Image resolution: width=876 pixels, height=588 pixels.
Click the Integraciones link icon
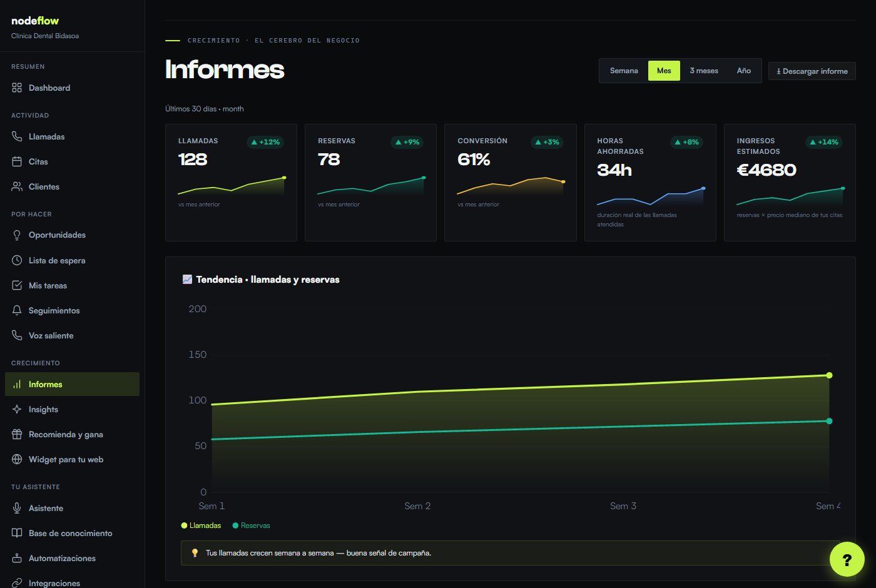tap(17, 583)
